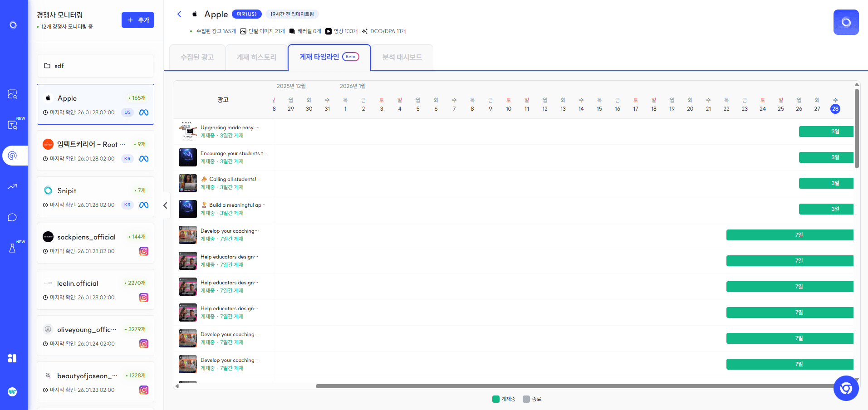The image size is (868, 410).
Task: Click the Meta icon on Snipit card
Action: point(144,205)
